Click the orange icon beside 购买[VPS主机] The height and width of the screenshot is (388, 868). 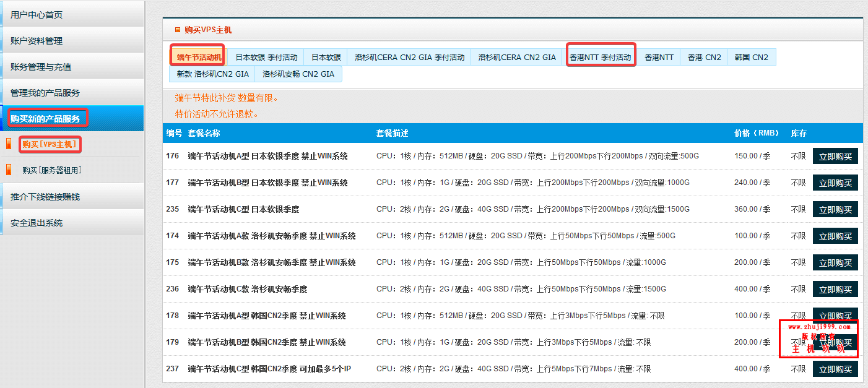9,144
